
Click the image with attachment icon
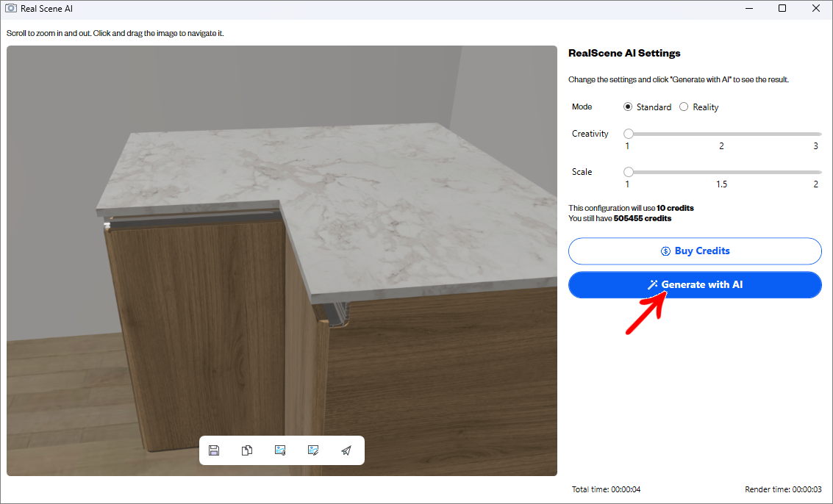pyautogui.click(x=280, y=450)
